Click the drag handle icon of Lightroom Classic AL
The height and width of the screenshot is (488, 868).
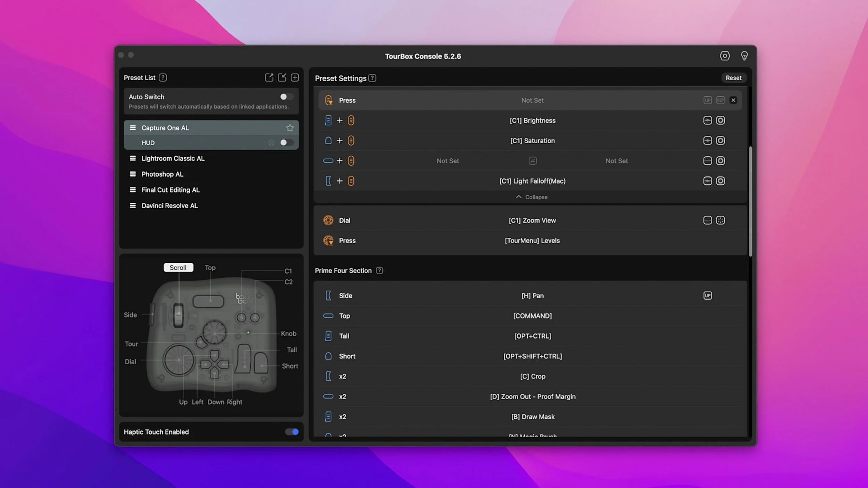pyautogui.click(x=133, y=158)
